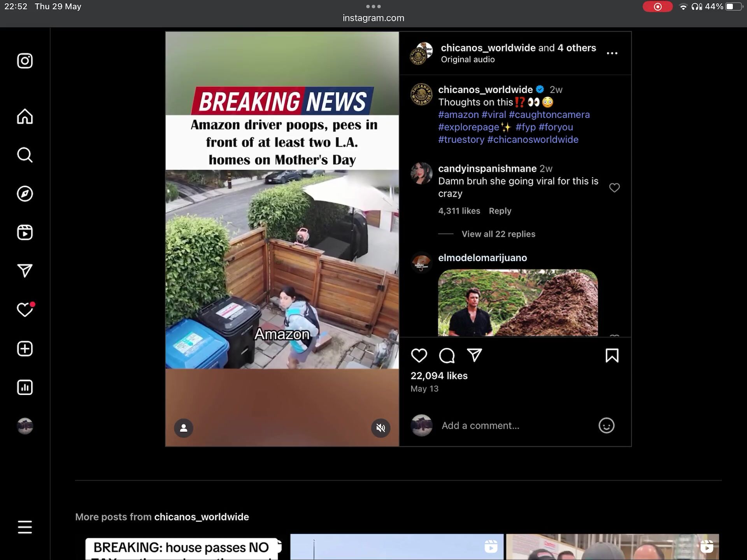Open #chicanosworldwide hashtag
Image resolution: width=747 pixels, height=560 pixels.
click(533, 140)
